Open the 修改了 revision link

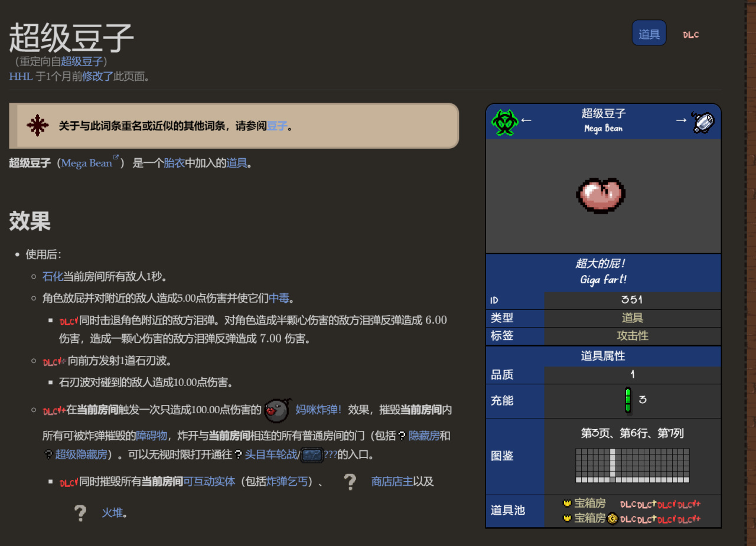tap(97, 76)
